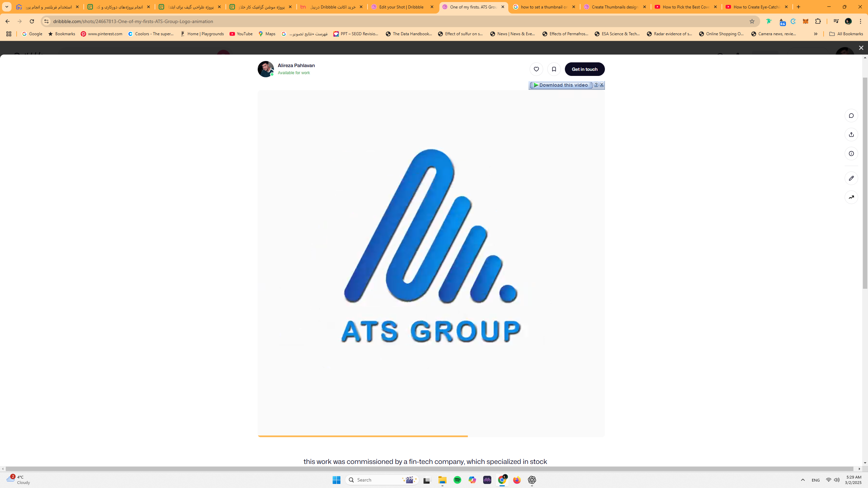Click the orange video progress bar
Viewport: 868px width, 488px height.
[362, 436]
